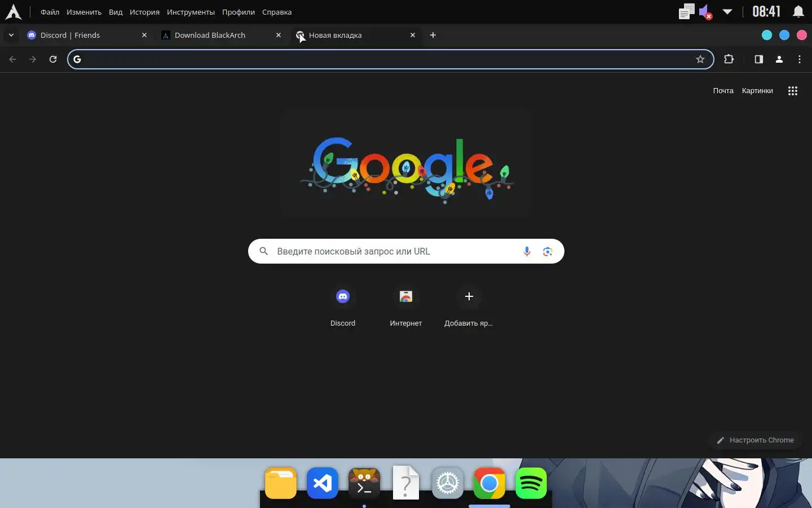The width and height of the screenshot is (812, 508).
Task: Switch to the Discord | Friends tab
Action: click(x=87, y=35)
